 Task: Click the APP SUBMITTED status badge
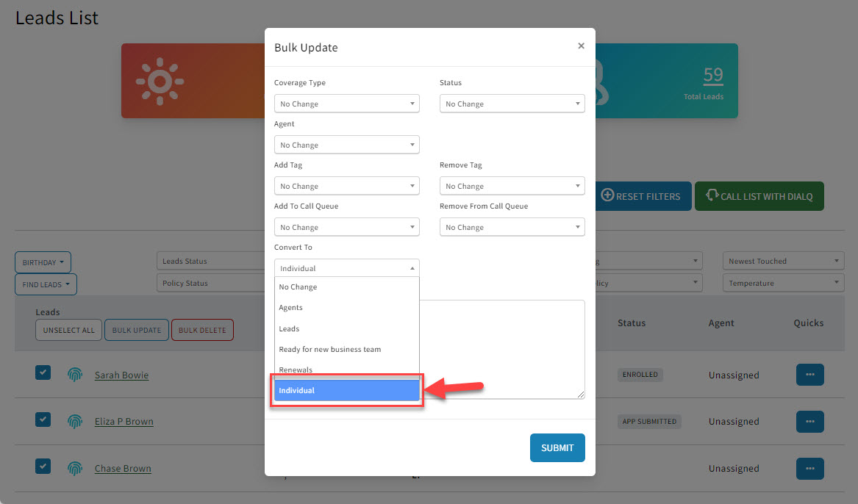click(x=649, y=422)
